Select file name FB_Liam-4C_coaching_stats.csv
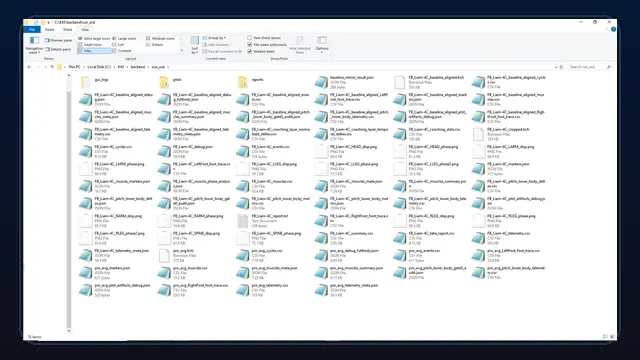The height and width of the screenshot is (360, 640). tap(434, 129)
